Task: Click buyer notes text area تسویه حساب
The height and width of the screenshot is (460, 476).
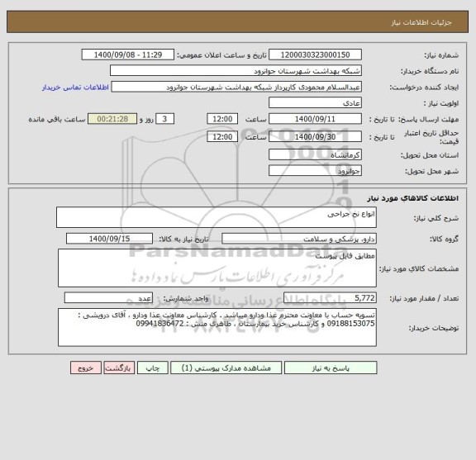Action: pyautogui.click(x=217, y=327)
